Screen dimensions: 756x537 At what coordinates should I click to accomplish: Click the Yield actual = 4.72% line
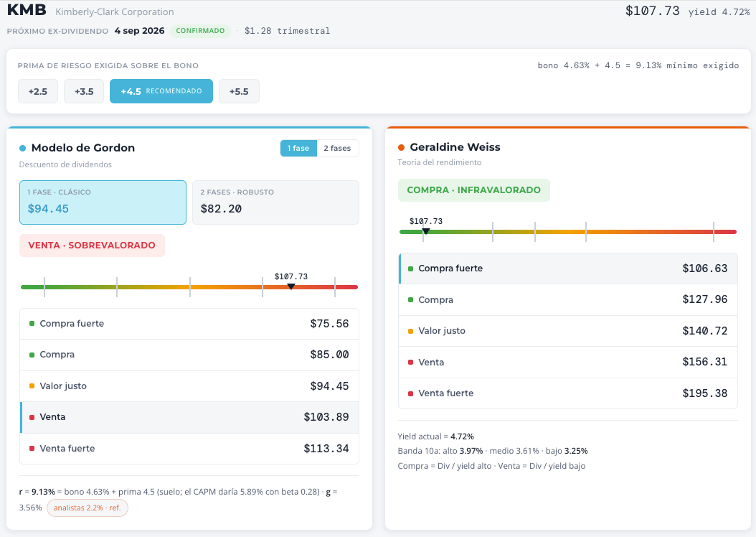tap(436, 436)
